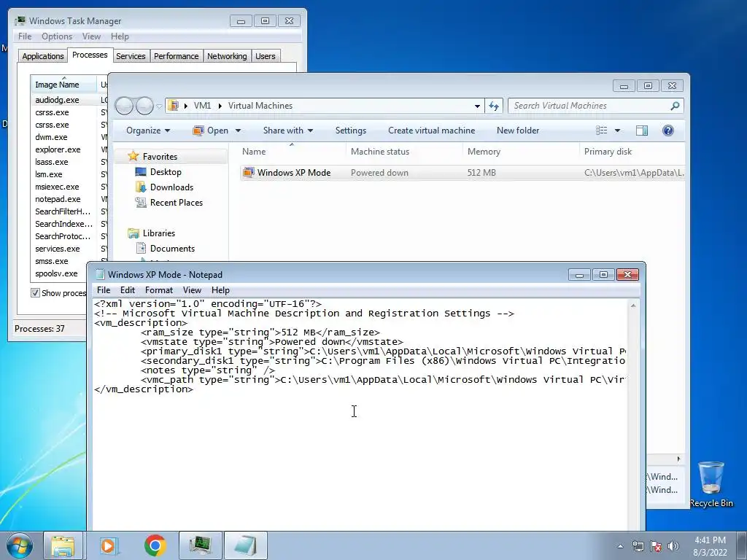Switch to the Performance tab in Task Manager

click(x=176, y=56)
